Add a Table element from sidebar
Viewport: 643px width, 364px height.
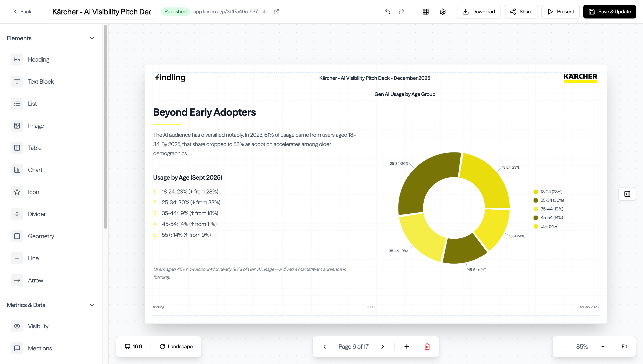point(34,148)
